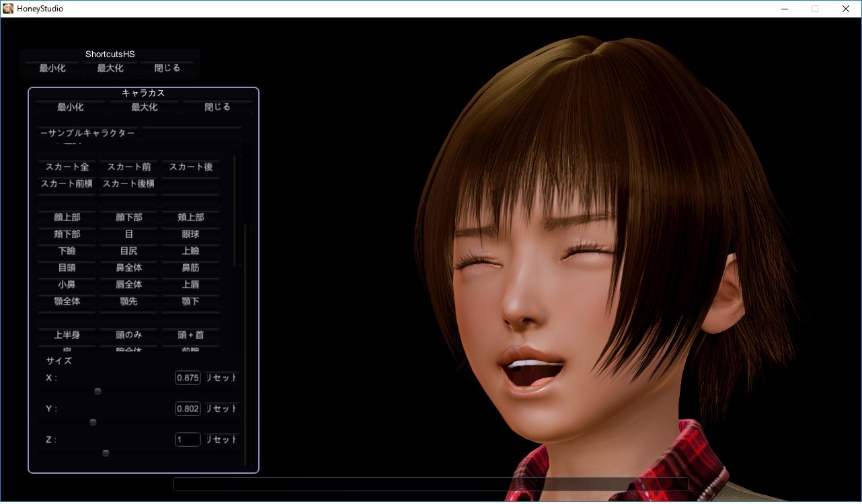
Task: Choose the 頭のみ head only button
Action: click(129, 335)
